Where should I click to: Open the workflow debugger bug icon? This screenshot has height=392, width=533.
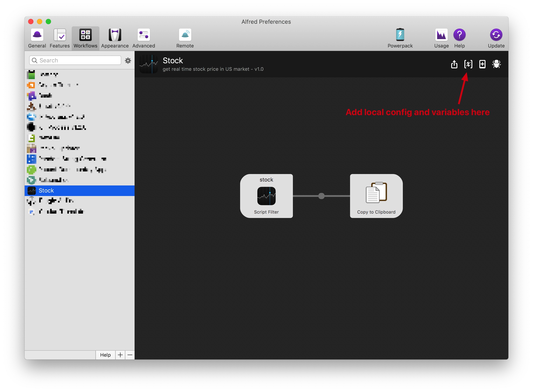click(x=496, y=64)
